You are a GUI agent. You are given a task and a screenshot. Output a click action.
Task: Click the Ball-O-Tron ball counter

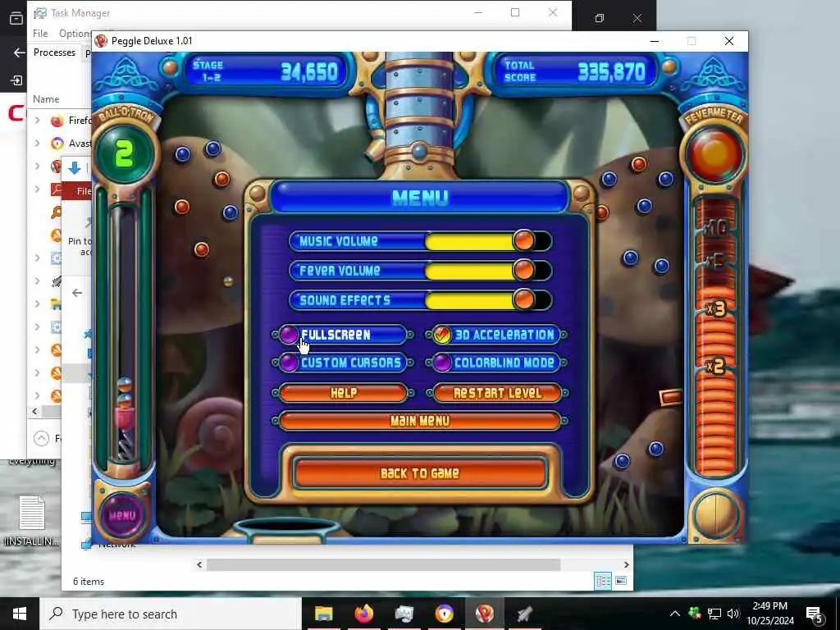tap(125, 154)
